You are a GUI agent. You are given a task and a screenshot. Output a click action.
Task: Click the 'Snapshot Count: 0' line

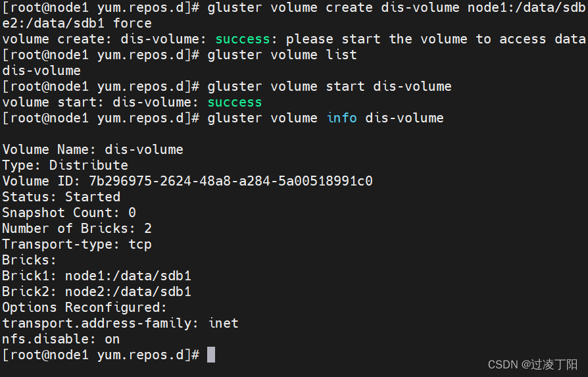(x=69, y=213)
